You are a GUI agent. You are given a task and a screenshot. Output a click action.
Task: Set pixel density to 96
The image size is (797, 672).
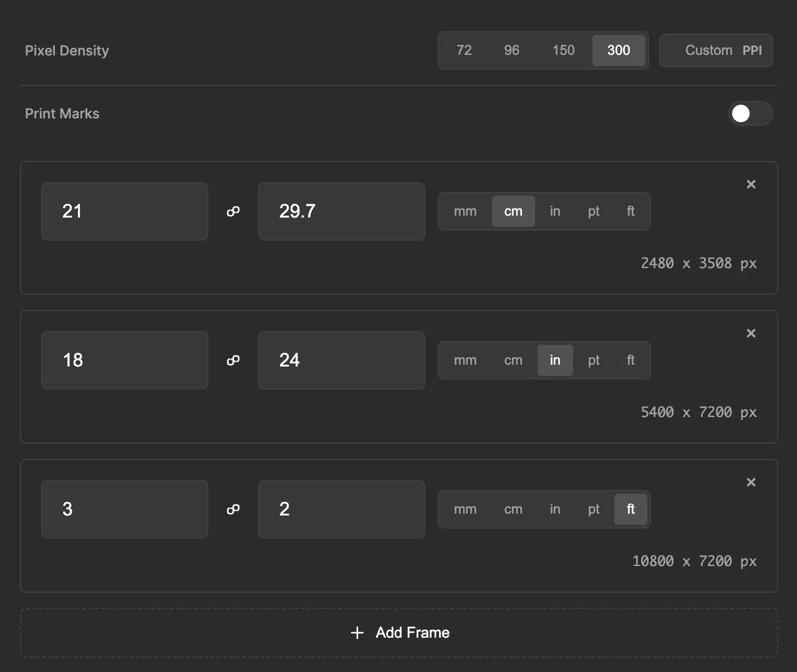(x=511, y=50)
